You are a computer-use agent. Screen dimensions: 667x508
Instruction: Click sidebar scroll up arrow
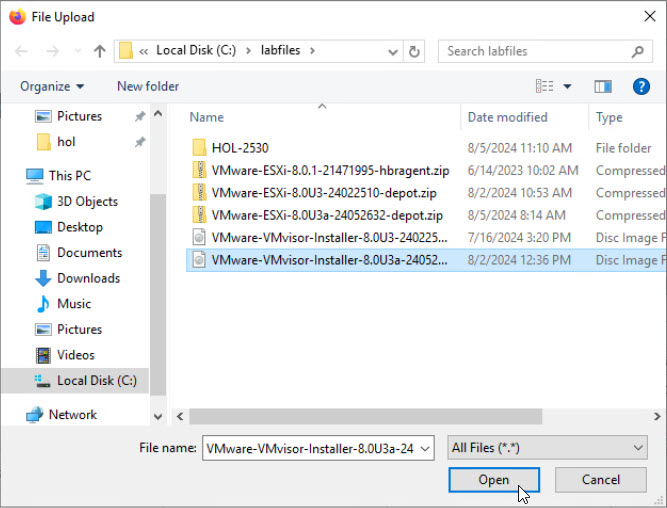158,114
